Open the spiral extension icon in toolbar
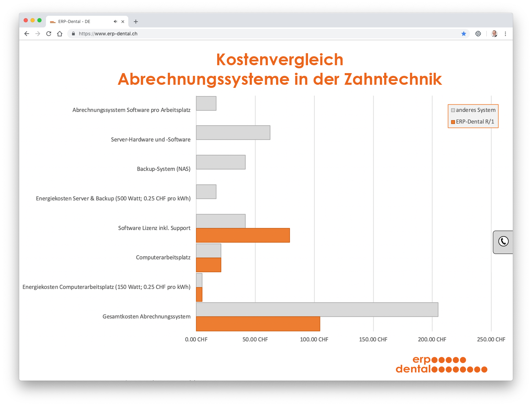Image resolution: width=532 pixels, height=406 pixels. coord(478,34)
